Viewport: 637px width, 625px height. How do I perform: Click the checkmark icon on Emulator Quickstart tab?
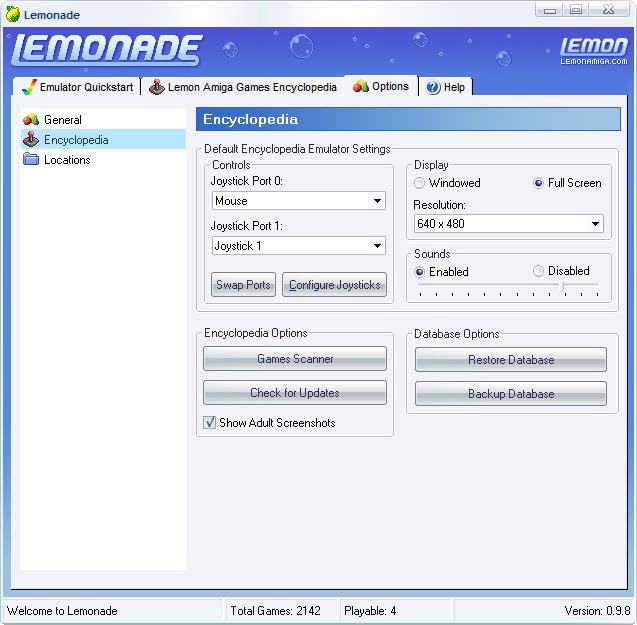(29, 87)
